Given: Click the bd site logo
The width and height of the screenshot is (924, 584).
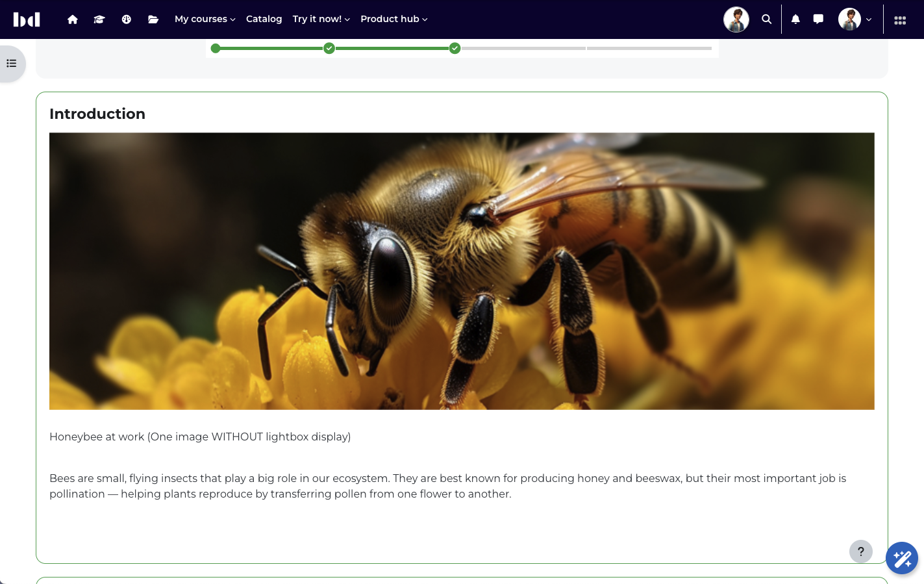Looking at the screenshot, I should [x=27, y=19].
